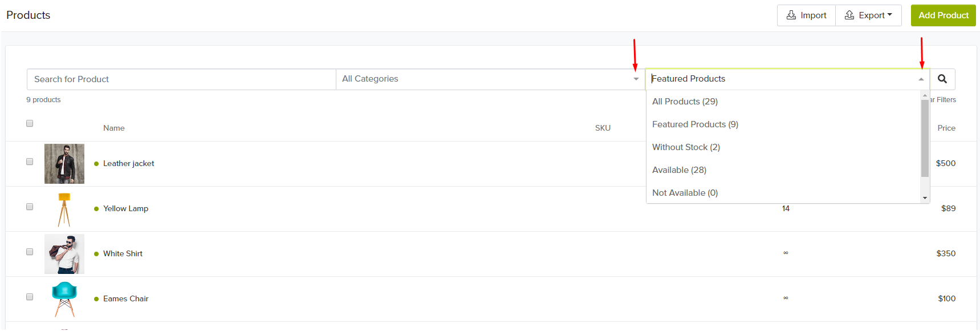Tick the White Shirt row checkbox

[x=30, y=252]
